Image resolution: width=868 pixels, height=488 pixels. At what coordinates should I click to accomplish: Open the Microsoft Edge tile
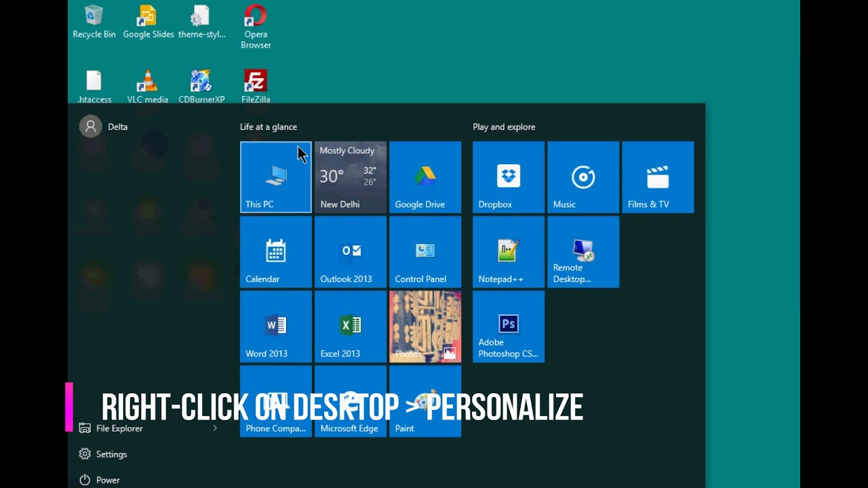click(x=350, y=401)
